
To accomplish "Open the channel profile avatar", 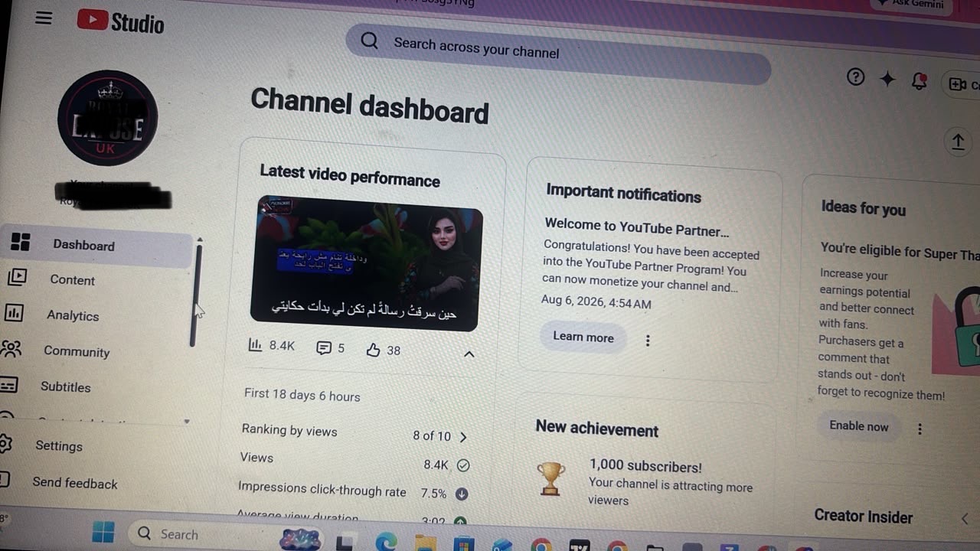I will tap(107, 118).
